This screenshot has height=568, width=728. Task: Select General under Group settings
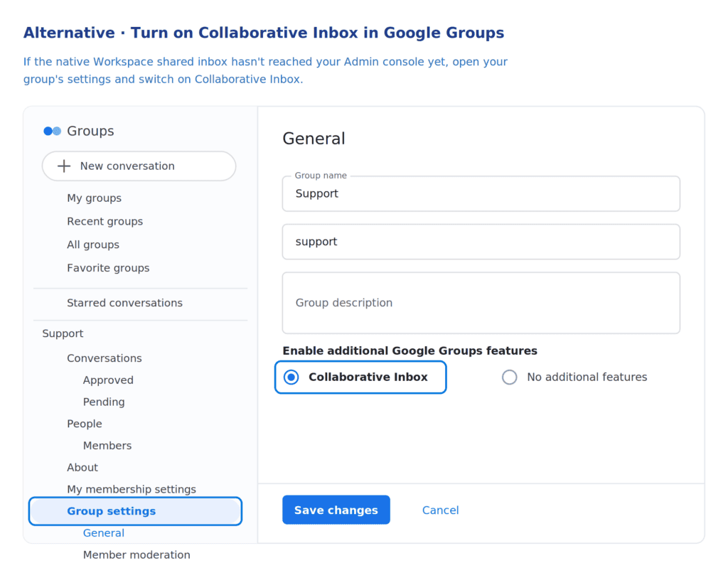pos(104,532)
